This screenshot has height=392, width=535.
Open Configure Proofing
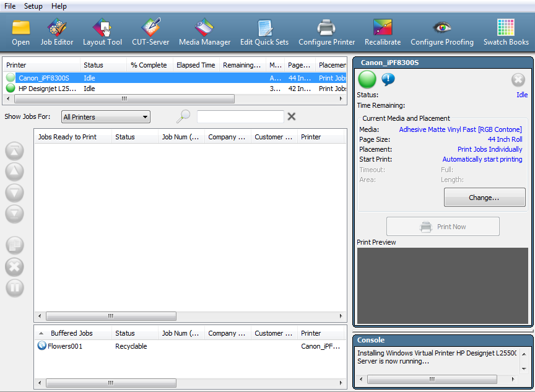[441, 32]
